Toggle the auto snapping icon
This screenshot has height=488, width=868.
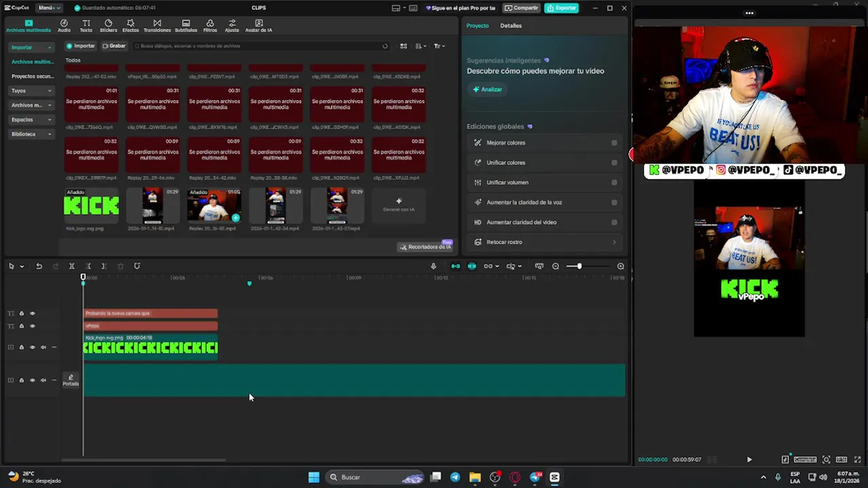click(x=472, y=266)
